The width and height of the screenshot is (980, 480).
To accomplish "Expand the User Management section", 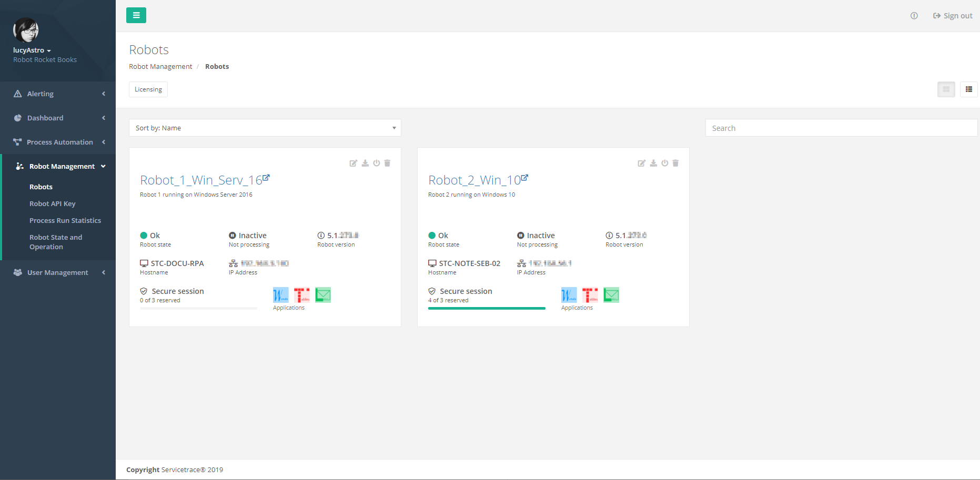I will 58,272.
